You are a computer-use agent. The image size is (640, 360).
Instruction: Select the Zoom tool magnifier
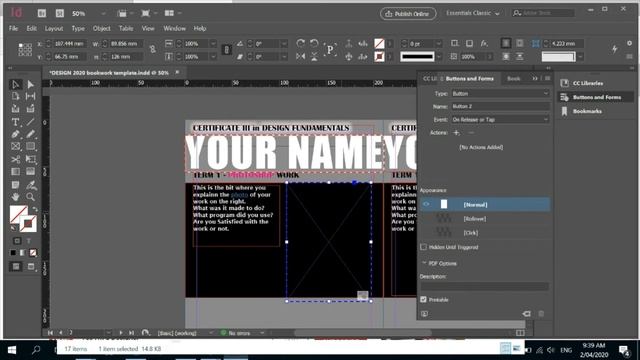[x=31, y=197]
